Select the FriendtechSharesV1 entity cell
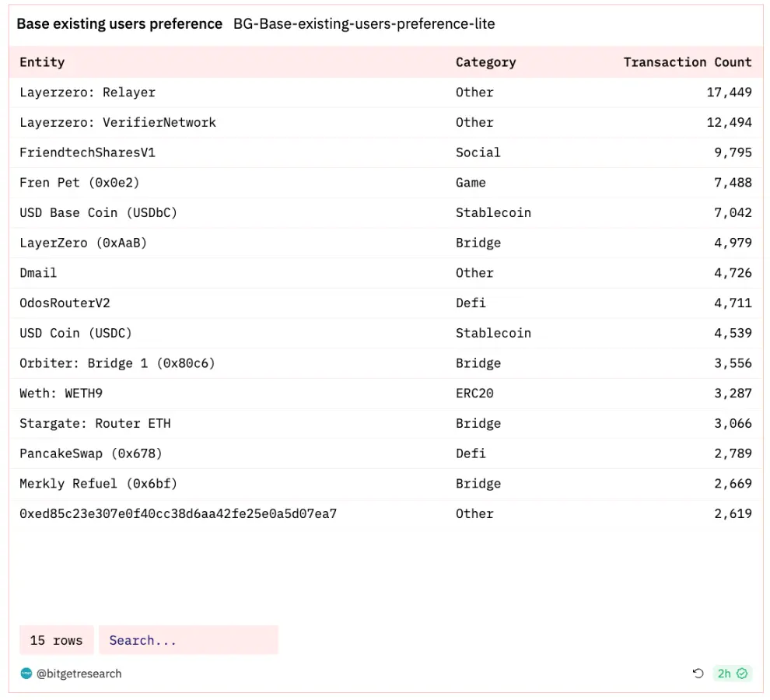The height and width of the screenshot is (700, 770). (x=87, y=152)
